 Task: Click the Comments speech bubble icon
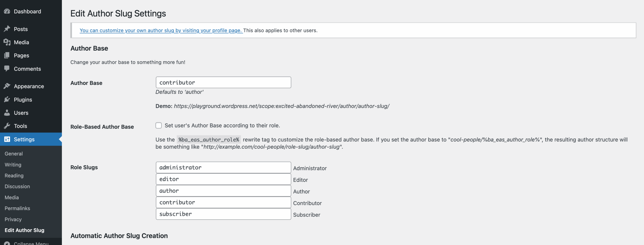coord(7,69)
